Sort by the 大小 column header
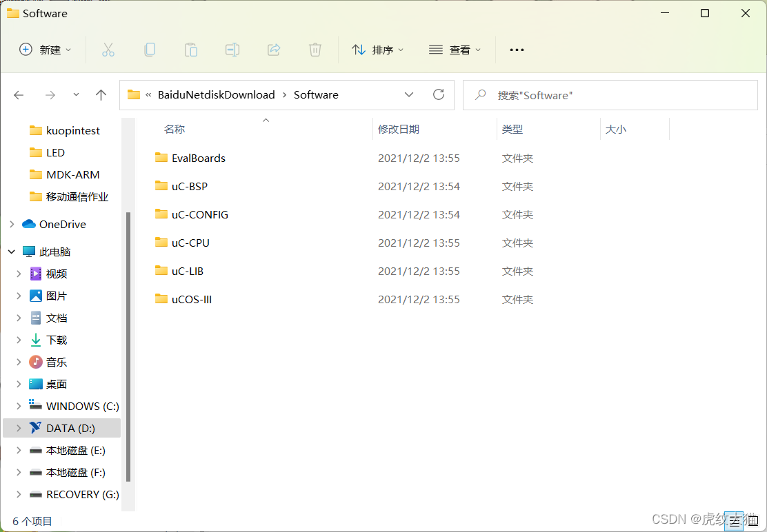The image size is (767, 532). (x=615, y=130)
